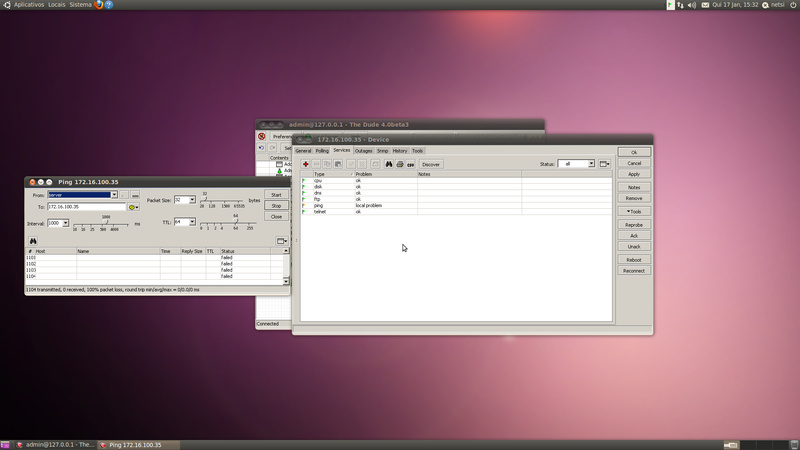Remove the device
The height and width of the screenshot is (450, 800).
(x=634, y=198)
